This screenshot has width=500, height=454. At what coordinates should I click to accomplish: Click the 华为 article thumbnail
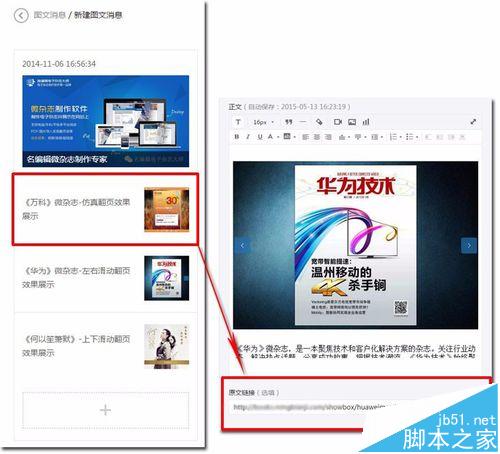[x=166, y=278]
